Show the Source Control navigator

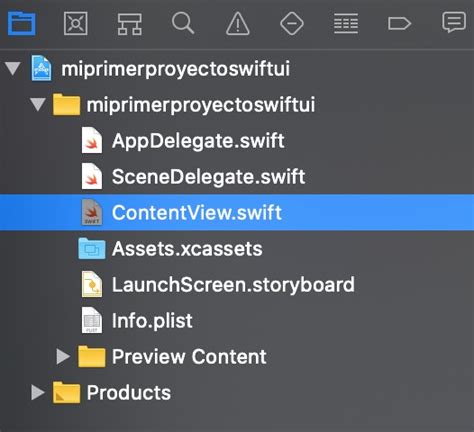76,23
